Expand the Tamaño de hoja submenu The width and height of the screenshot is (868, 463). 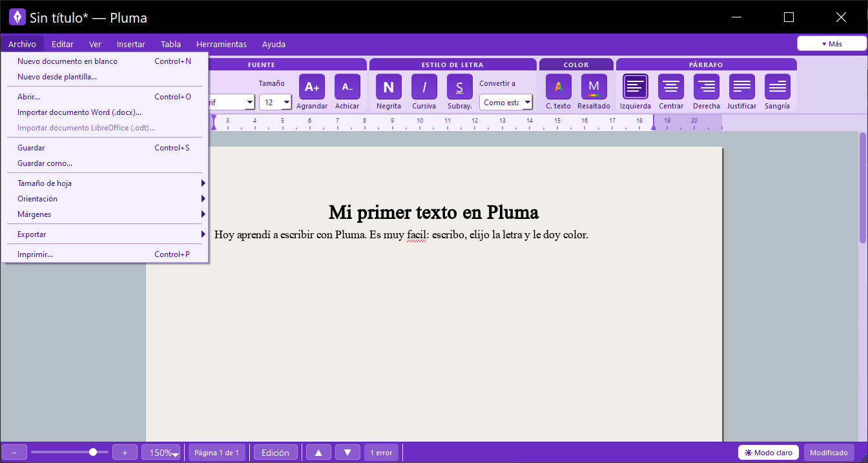coord(105,183)
